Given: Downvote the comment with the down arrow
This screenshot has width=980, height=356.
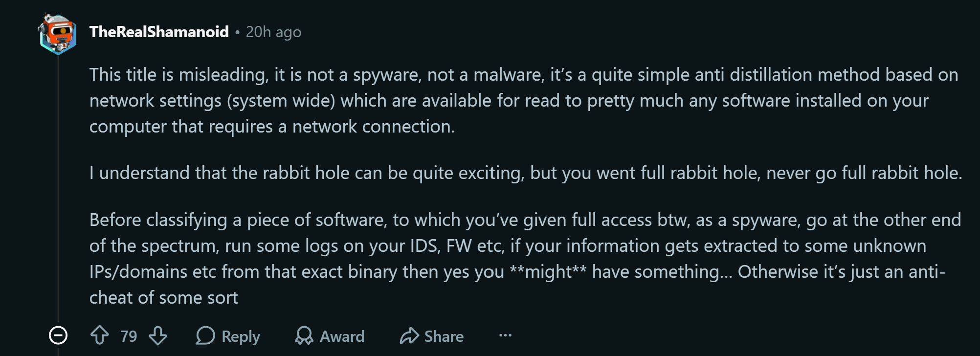Looking at the screenshot, I should [x=158, y=335].
